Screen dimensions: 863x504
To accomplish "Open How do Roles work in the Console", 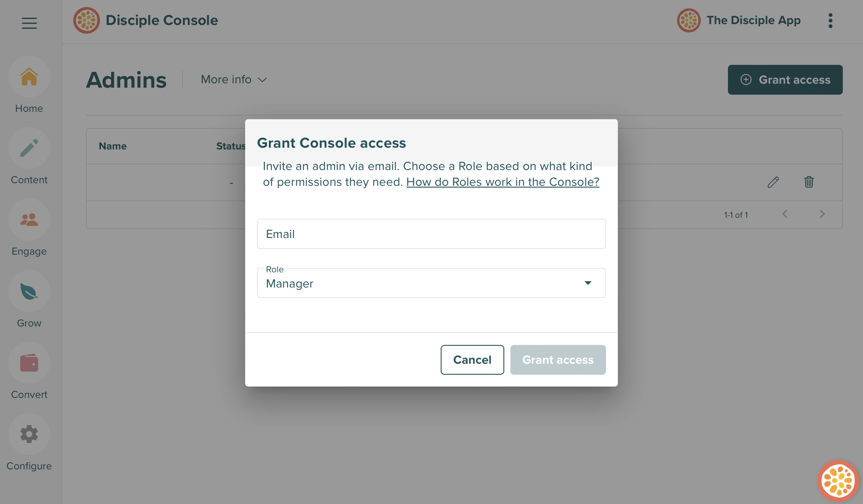I will [503, 182].
